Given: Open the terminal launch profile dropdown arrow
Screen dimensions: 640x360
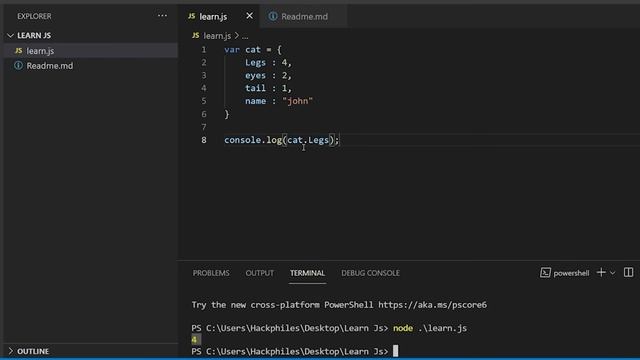Looking at the screenshot, I should (612, 273).
